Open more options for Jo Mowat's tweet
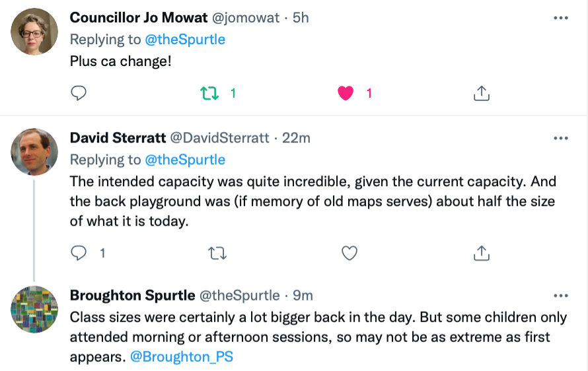Image resolution: width=588 pixels, height=371 pixels. (x=561, y=18)
